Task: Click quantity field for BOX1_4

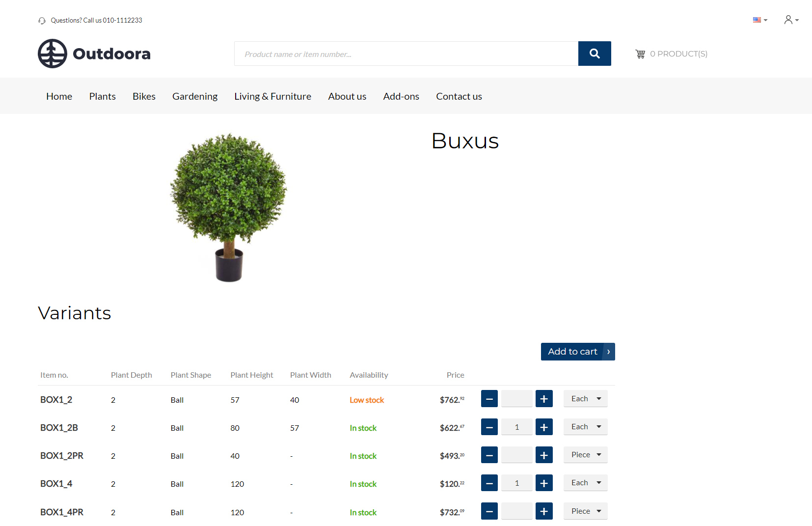Action: (x=516, y=483)
